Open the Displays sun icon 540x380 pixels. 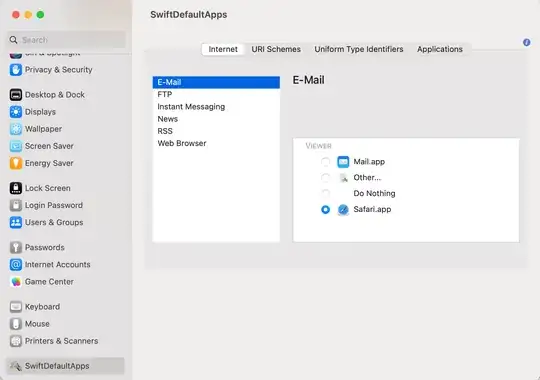[16, 112]
